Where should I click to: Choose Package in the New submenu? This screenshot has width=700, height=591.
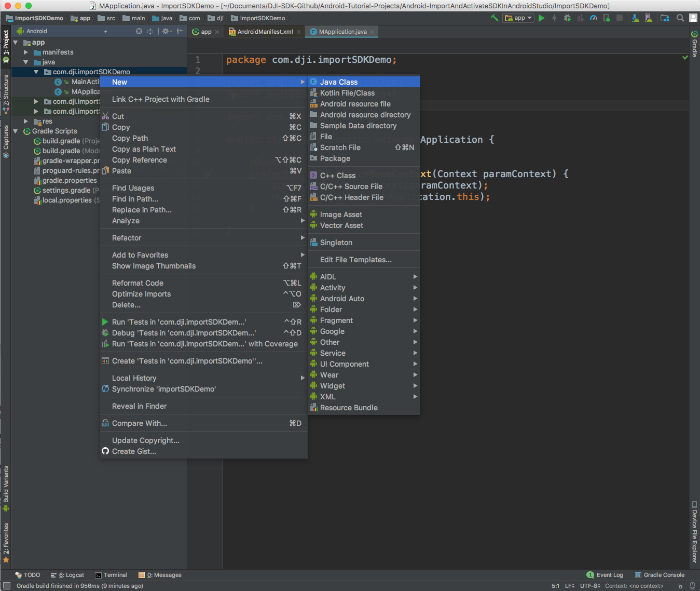(364, 158)
